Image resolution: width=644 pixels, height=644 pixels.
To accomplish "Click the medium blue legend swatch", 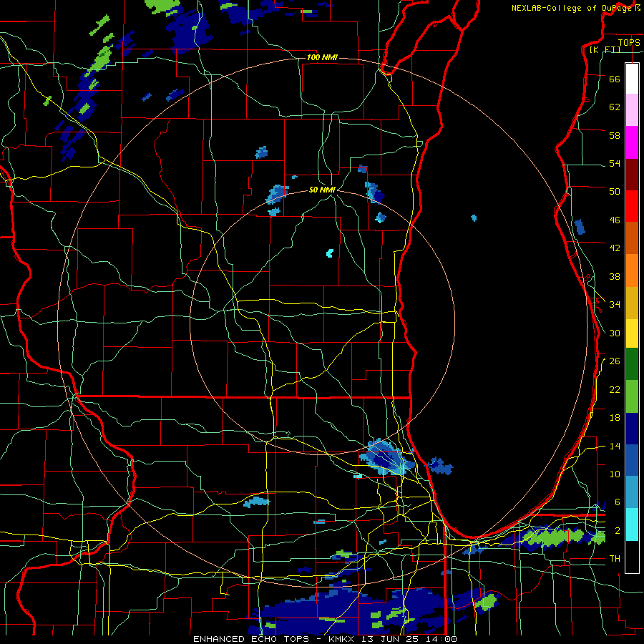I will point(632,460).
